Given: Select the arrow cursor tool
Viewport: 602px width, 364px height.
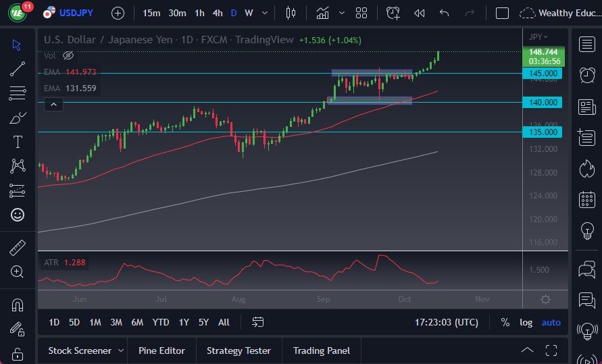Looking at the screenshot, I should coord(16,45).
